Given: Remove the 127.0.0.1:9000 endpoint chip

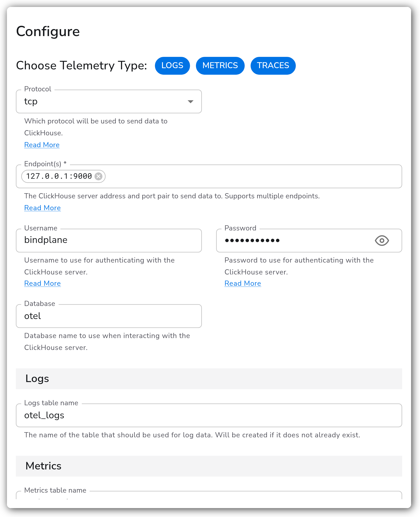Looking at the screenshot, I should (98, 176).
